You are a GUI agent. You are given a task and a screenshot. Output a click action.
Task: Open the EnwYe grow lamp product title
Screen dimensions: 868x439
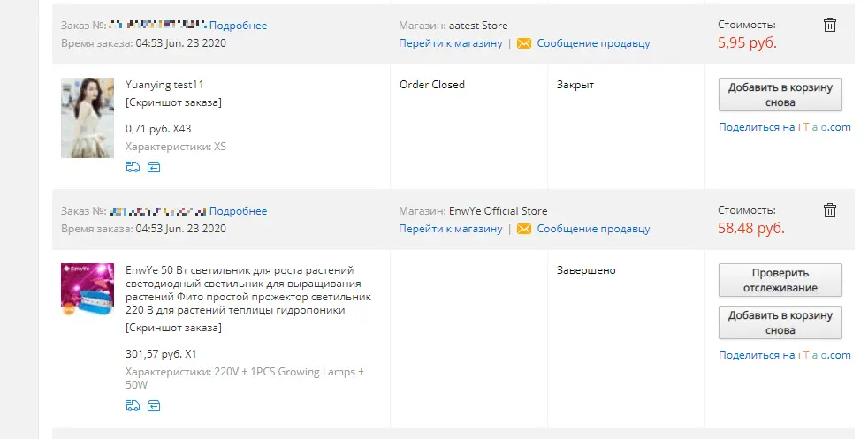tap(248, 291)
